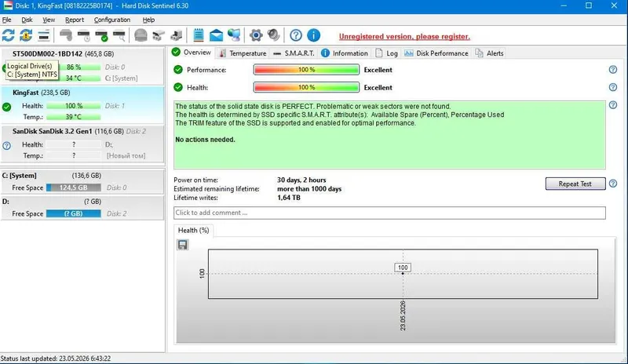628x364 pixels.
Task: Switch to the Temperature tab
Action: point(243,53)
